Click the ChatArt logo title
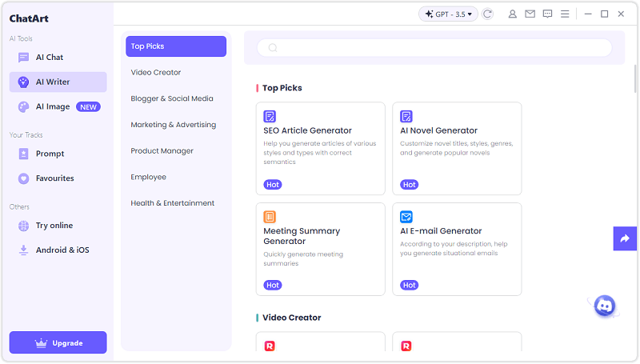This screenshot has height=364, width=640. [x=29, y=18]
